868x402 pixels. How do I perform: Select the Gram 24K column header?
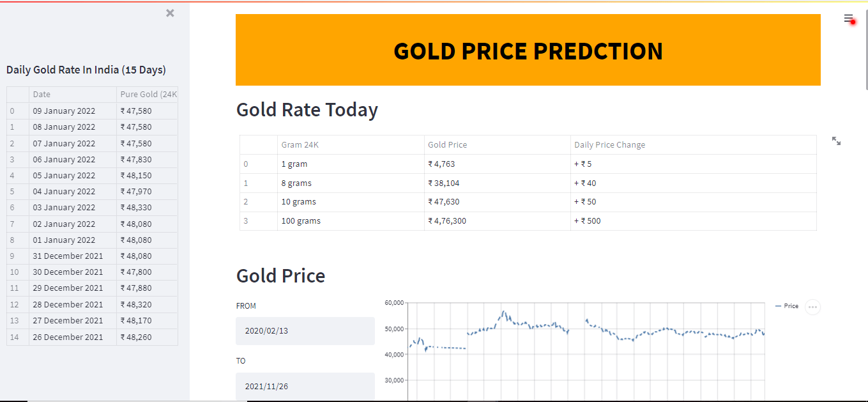coord(300,144)
